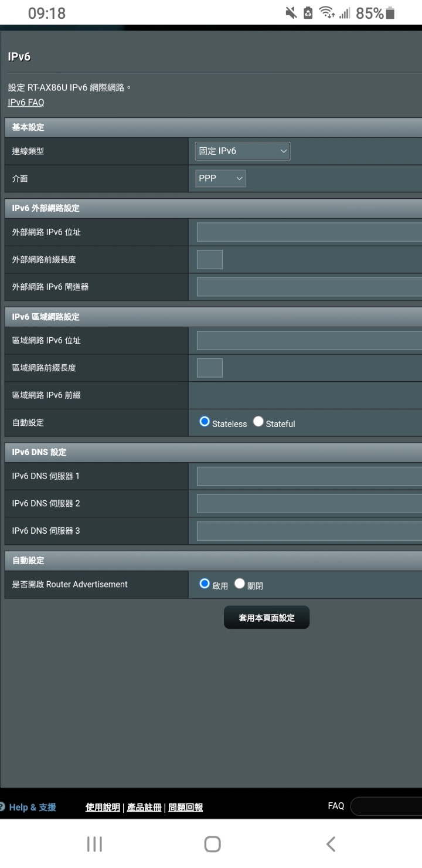Select the Stateful radio button
Image resolution: width=422 pixels, height=868 pixels.
coord(258,422)
